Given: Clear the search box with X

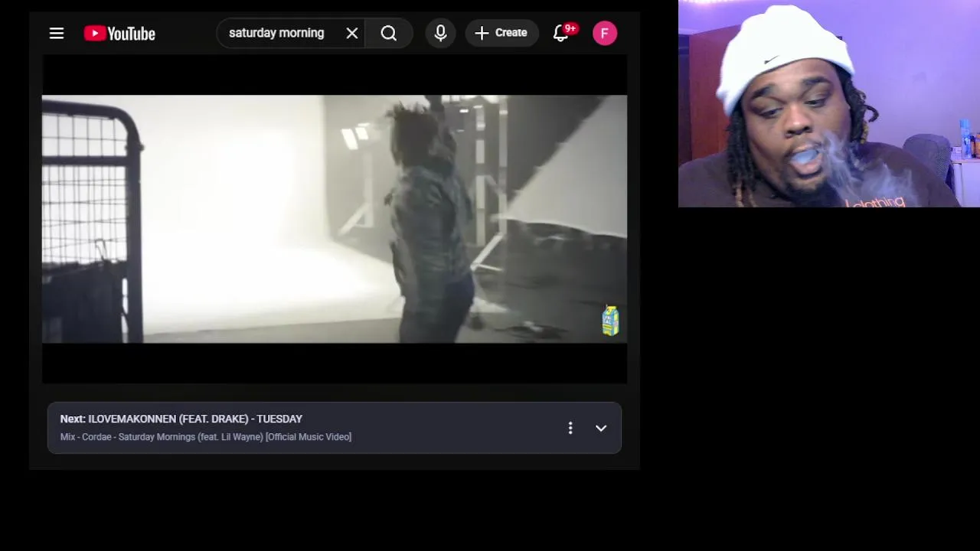Looking at the screenshot, I should [352, 34].
